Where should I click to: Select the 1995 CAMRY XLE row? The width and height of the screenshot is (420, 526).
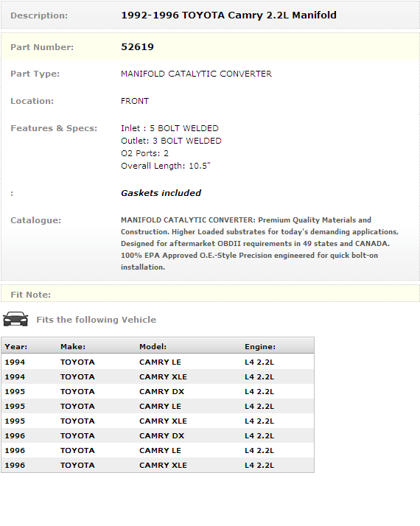click(x=158, y=421)
